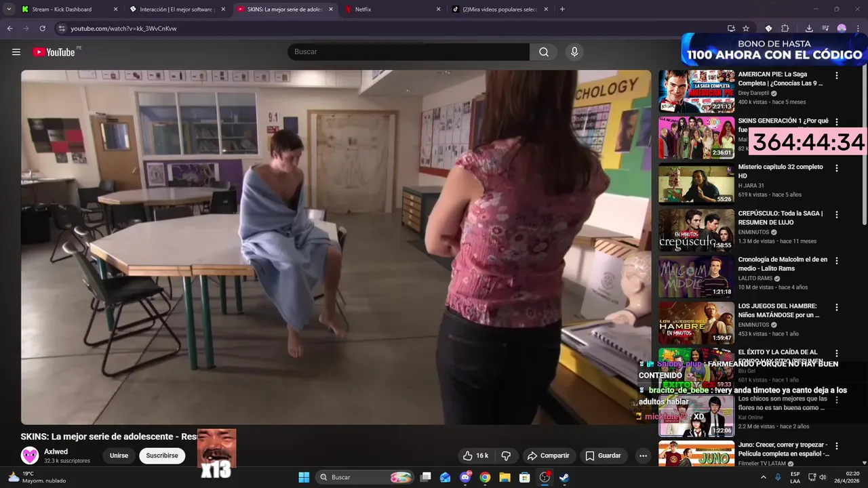This screenshot has height=488, width=868.
Task: Reload the page
Action: 42,28
